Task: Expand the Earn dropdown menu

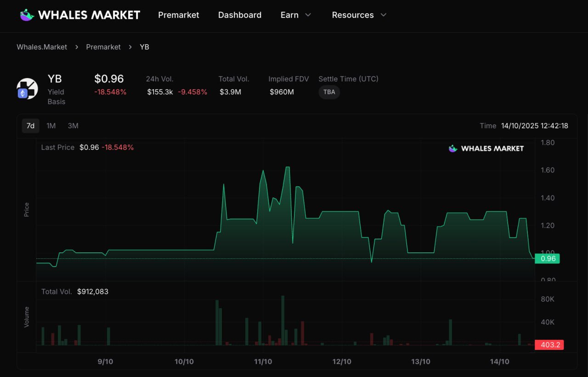Action: pyautogui.click(x=296, y=15)
